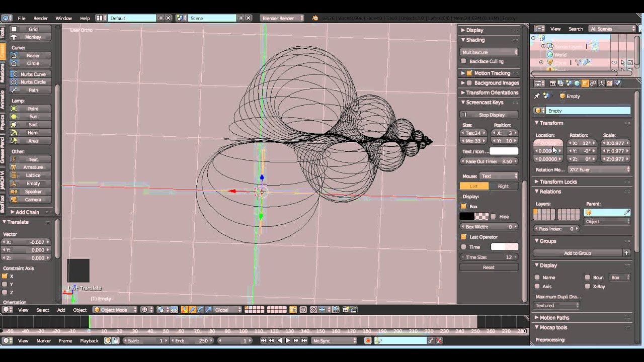Collapse the Shading panel
Screen dimensions: 644x362
pyautogui.click(x=475, y=40)
